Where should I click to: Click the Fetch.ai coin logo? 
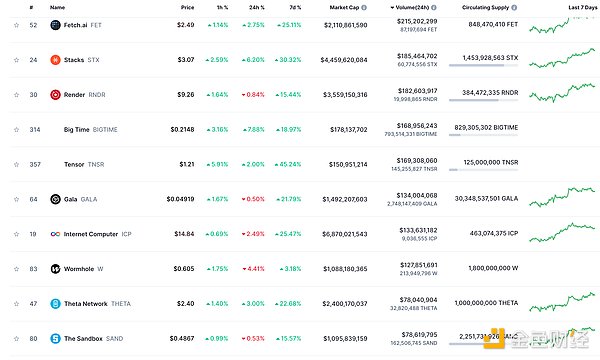pos(55,25)
